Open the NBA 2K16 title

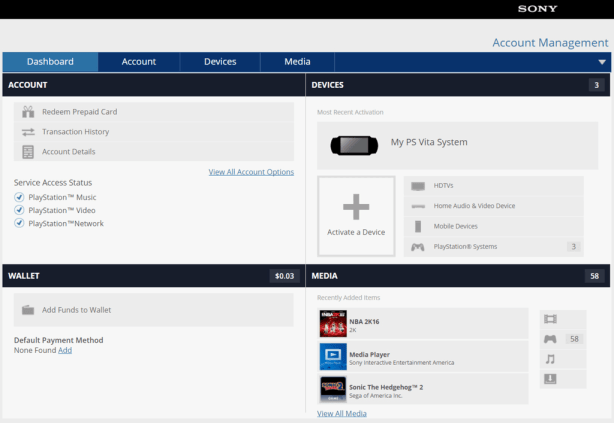click(364, 322)
